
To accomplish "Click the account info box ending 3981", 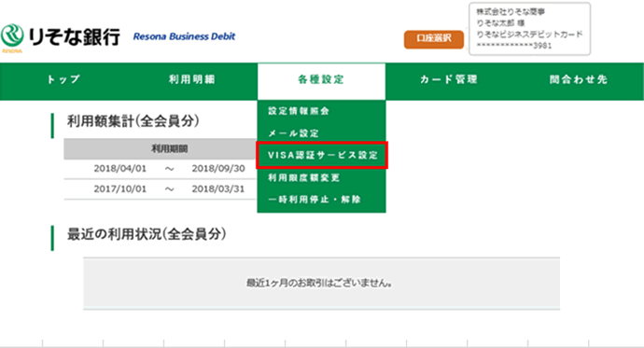I will [530, 29].
